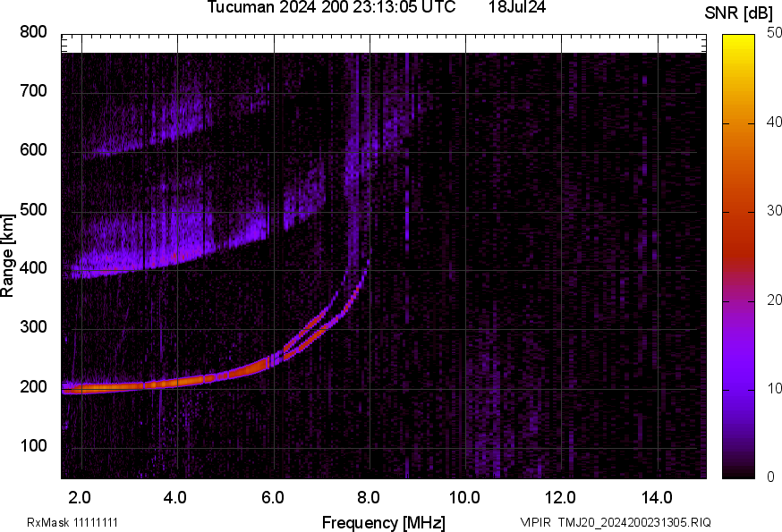Click the frequency axis tick '12.0'
Image resolution: width=782 pixels, height=532 pixels.
pyautogui.click(x=561, y=497)
